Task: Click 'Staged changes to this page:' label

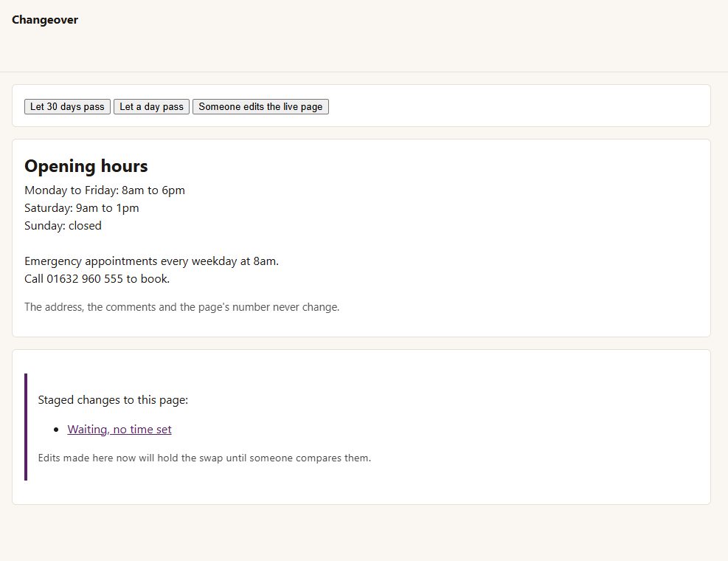Action: pos(113,400)
